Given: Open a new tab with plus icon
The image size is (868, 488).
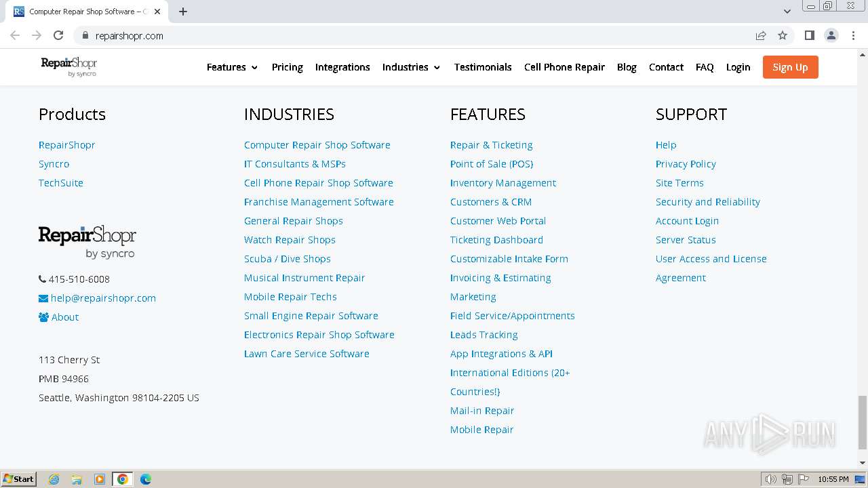Looking at the screenshot, I should (x=183, y=12).
